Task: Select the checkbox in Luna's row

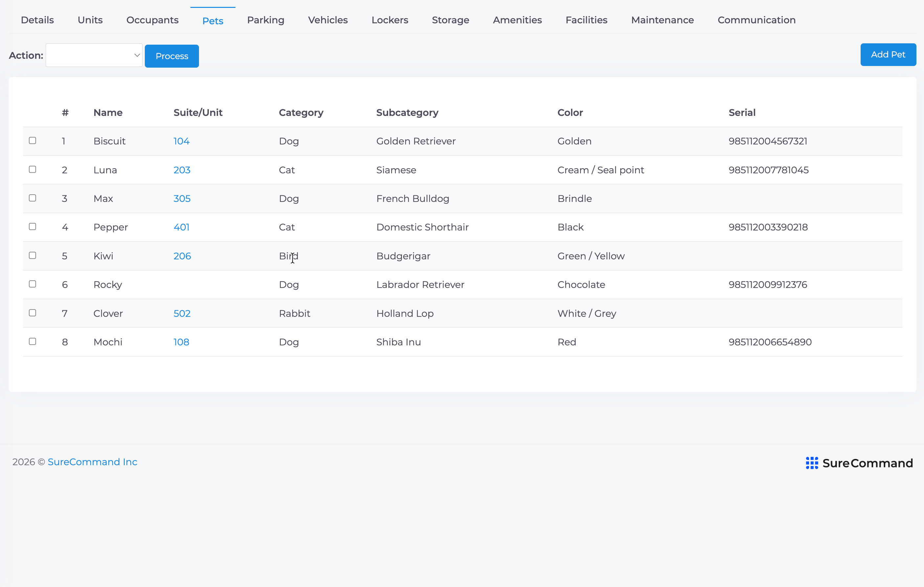Action: point(33,169)
